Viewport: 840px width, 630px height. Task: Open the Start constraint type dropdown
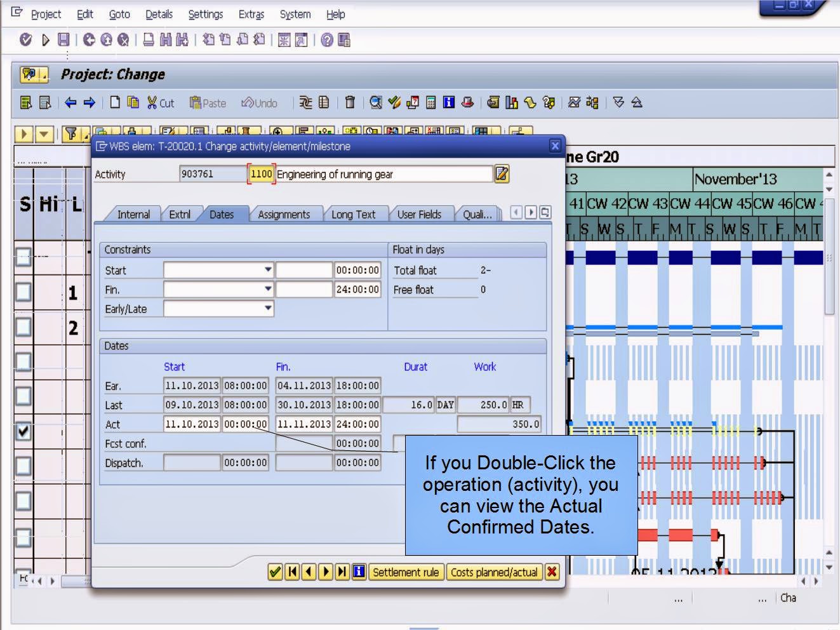click(x=268, y=270)
